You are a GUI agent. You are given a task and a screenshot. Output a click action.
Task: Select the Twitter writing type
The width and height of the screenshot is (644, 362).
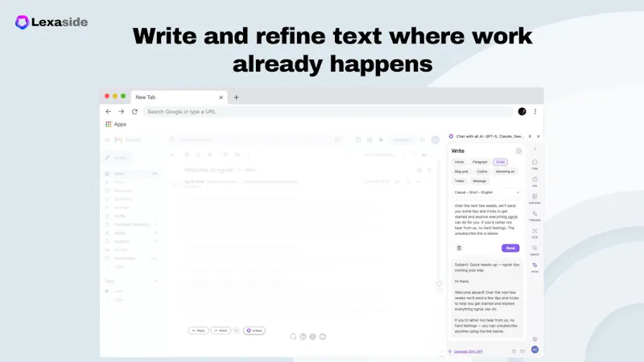460,181
